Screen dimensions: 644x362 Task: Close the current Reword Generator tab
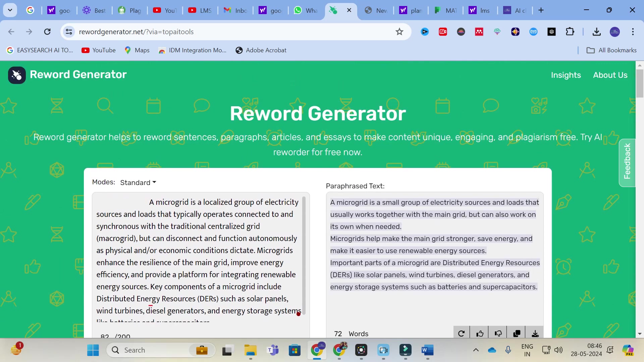pos(349,10)
